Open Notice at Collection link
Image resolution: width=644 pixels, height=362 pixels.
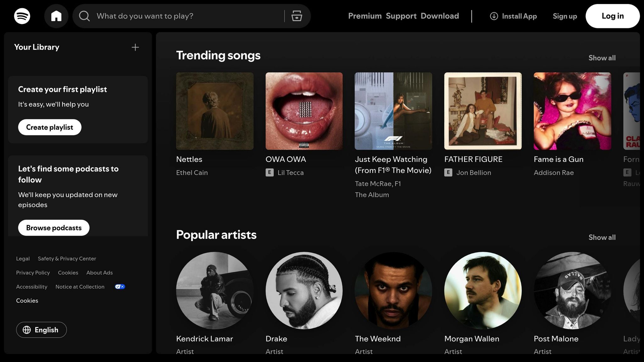80,287
